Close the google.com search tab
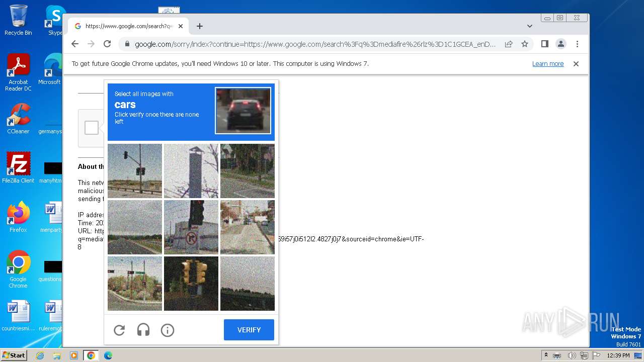The height and width of the screenshot is (362, 644). (181, 26)
